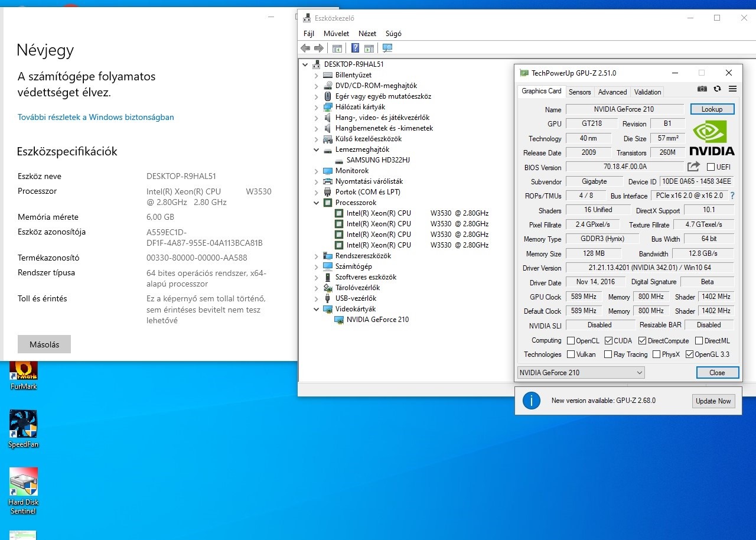Viewport: 756px width, 540px height.
Task: Click the Másolás button
Action: (x=44, y=344)
